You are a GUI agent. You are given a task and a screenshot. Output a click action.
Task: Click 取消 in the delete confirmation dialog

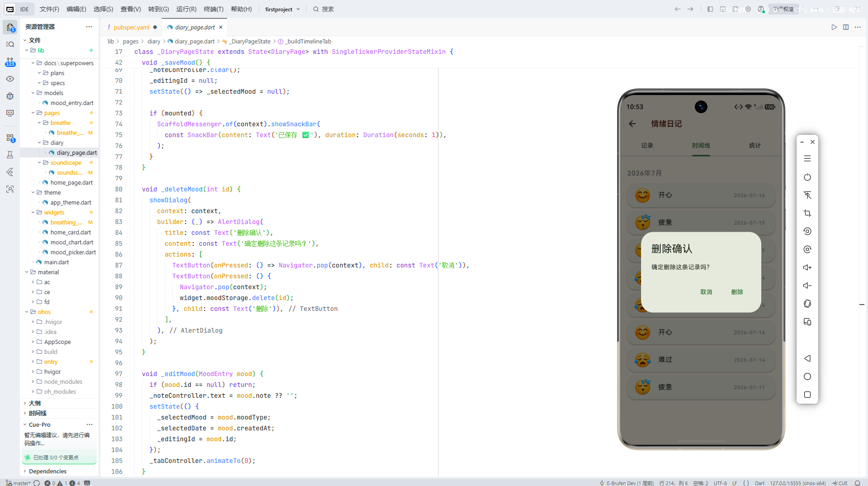(706, 292)
